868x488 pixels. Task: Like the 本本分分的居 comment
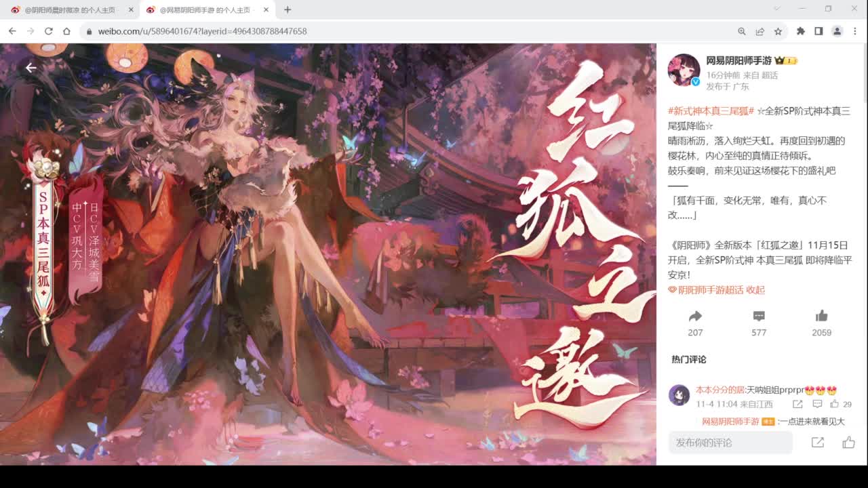pos(835,404)
